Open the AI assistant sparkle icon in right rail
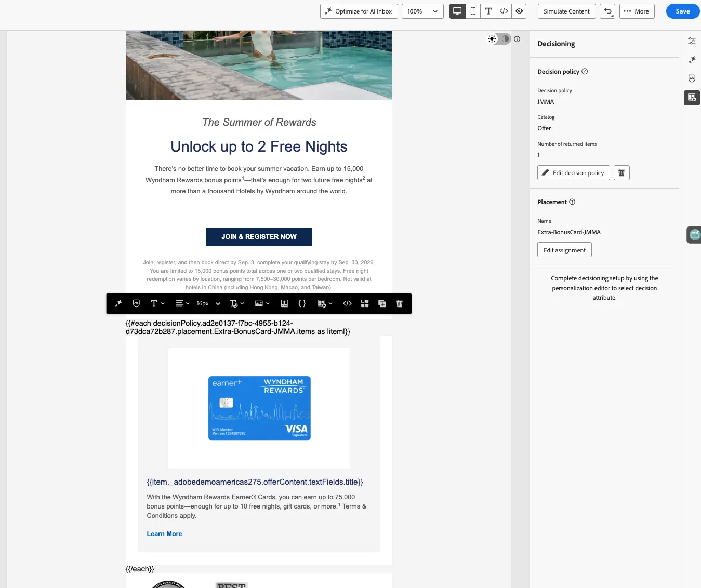 692,60
